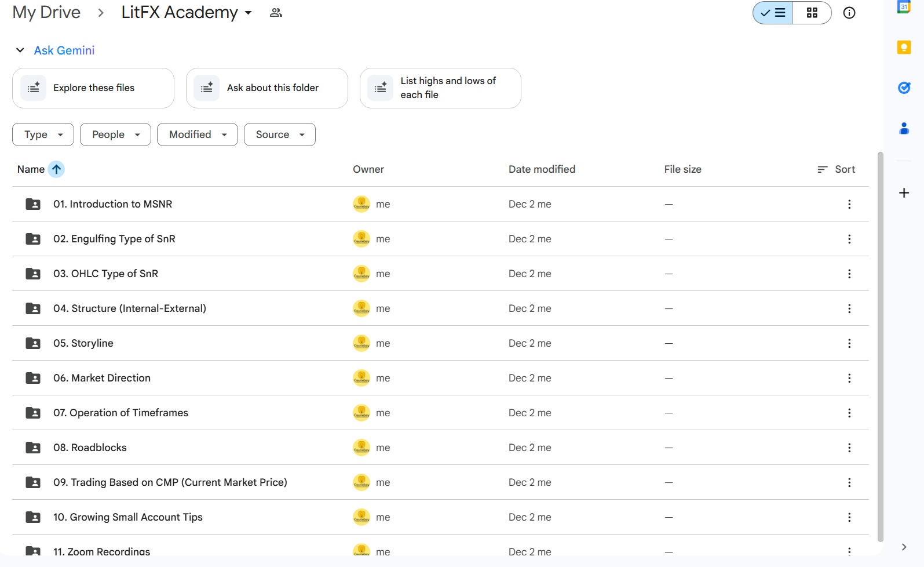Collapse the Ask Gemini section
The width and height of the screenshot is (924, 567).
pos(20,50)
